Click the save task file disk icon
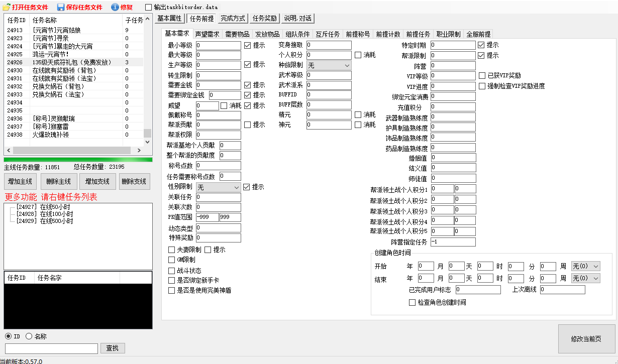Screen dimensions: 618x364 (x=61, y=7)
